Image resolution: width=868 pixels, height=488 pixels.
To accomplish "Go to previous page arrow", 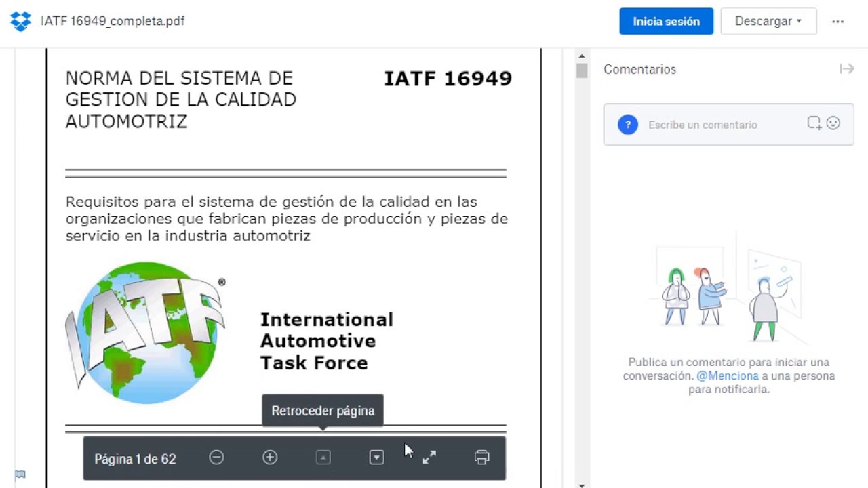I will 323,457.
